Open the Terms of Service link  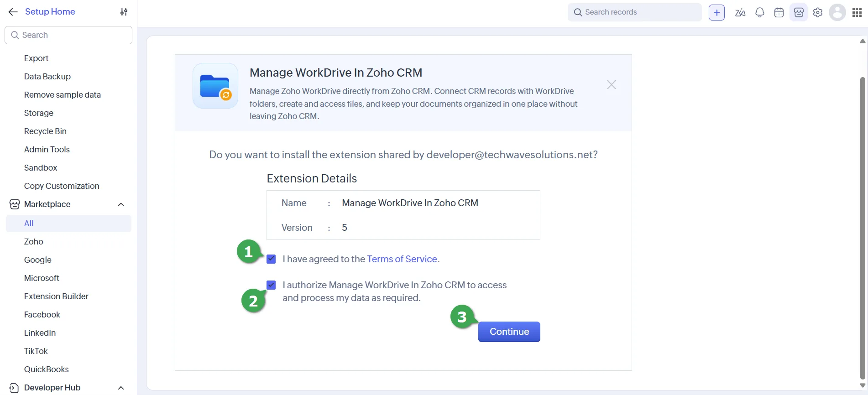(x=402, y=259)
